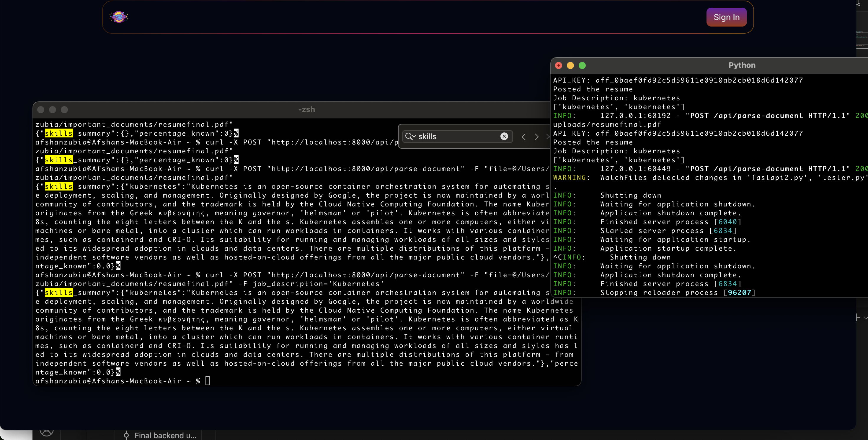
Task: Focus the Python window title bar
Action: [x=741, y=65]
